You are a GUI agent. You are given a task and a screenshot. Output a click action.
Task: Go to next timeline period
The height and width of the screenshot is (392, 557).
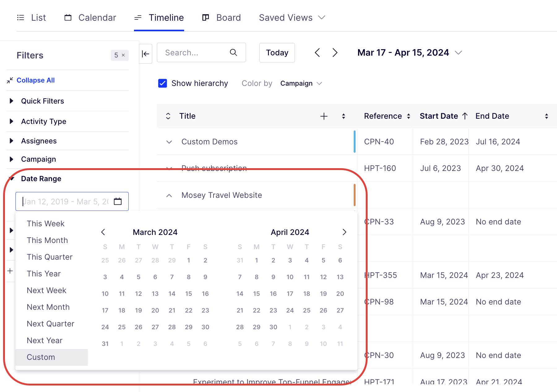pyautogui.click(x=335, y=53)
